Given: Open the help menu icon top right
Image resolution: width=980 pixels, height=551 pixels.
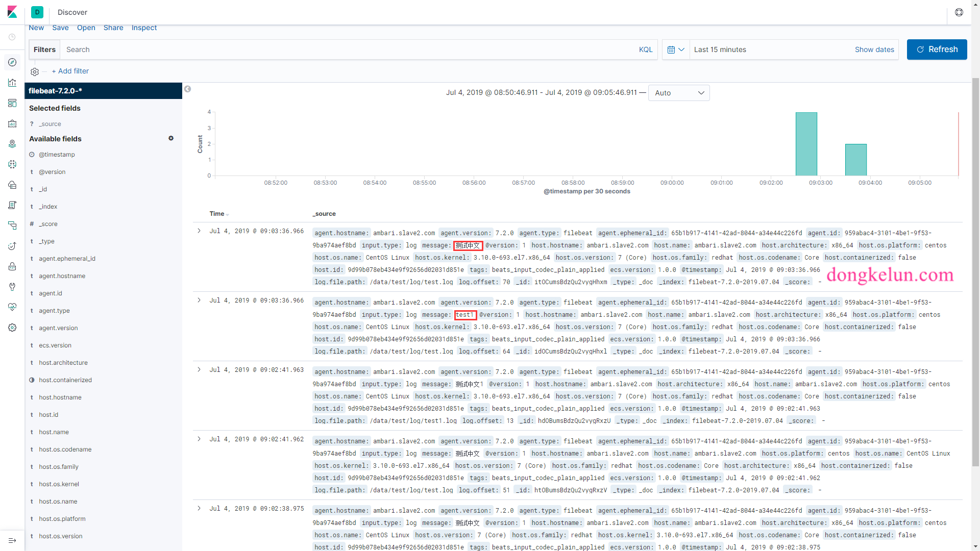Looking at the screenshot, I should point(959,12).
